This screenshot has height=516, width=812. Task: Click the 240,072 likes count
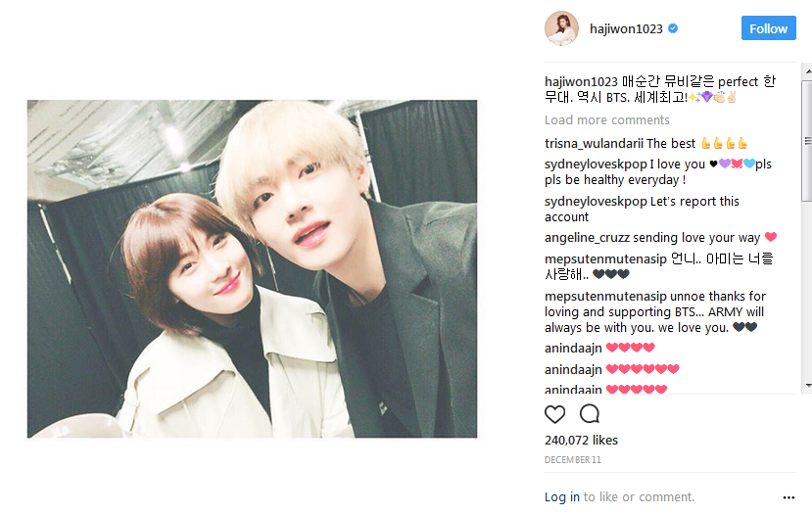pyautogui.click(x=581, y=441)
